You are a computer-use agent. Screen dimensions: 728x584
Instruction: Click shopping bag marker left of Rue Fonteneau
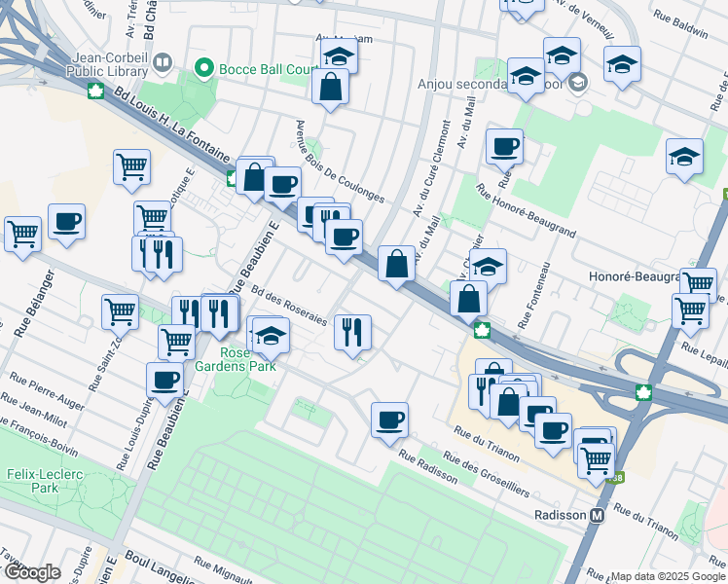point(468,299)
